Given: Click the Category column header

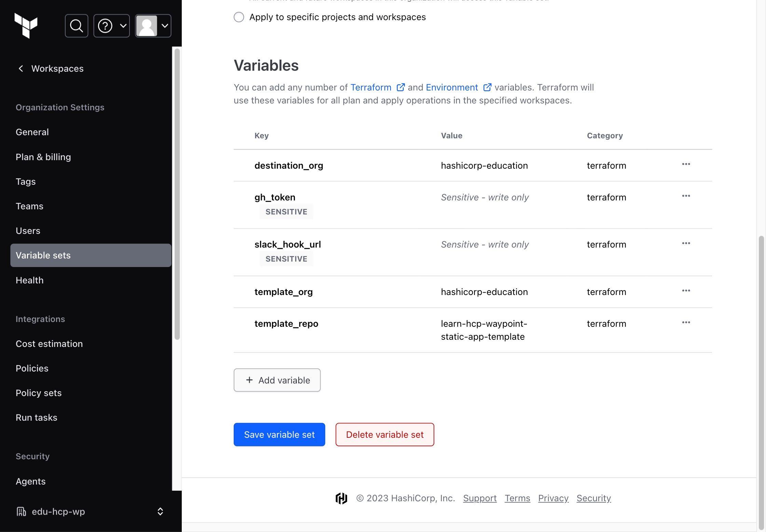Looking at the screenshot, I should pos(605,136).
